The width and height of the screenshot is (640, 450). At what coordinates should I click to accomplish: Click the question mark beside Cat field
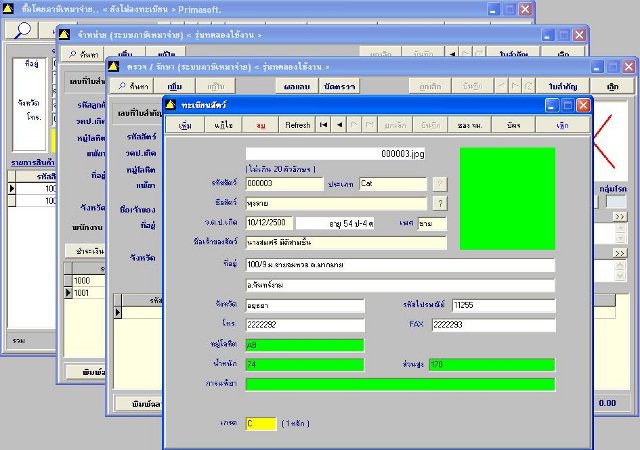[438, 184]
